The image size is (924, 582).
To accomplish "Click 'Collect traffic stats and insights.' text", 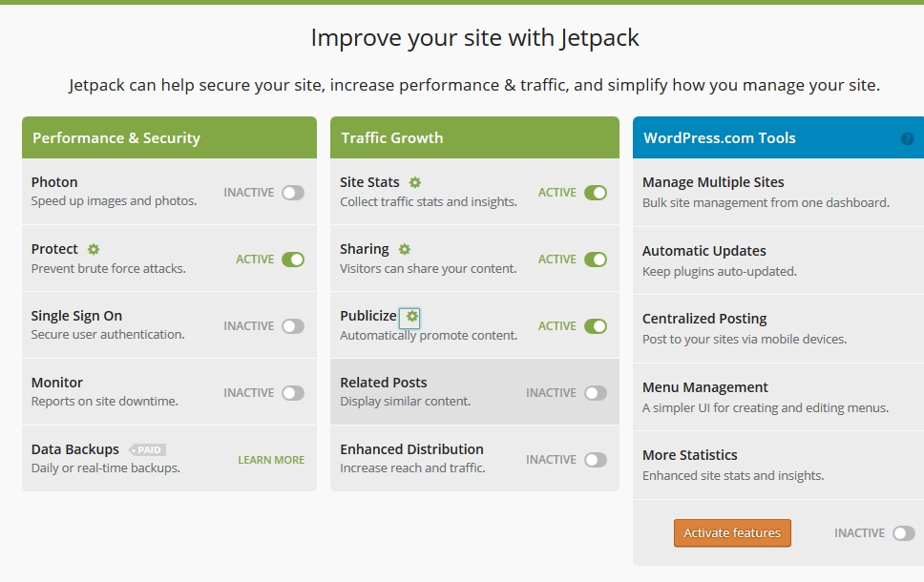I will [429, 201].
